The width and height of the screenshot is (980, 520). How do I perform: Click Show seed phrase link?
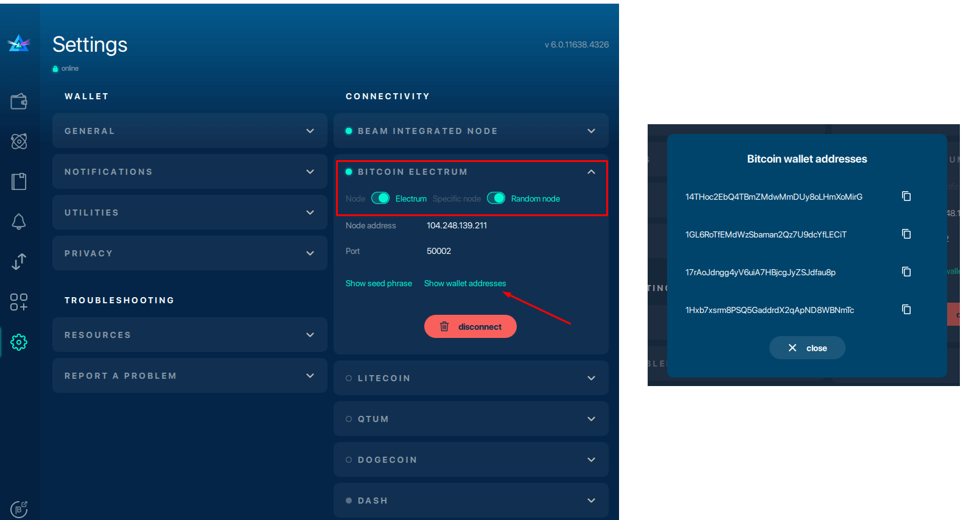(x=379, y=284)
